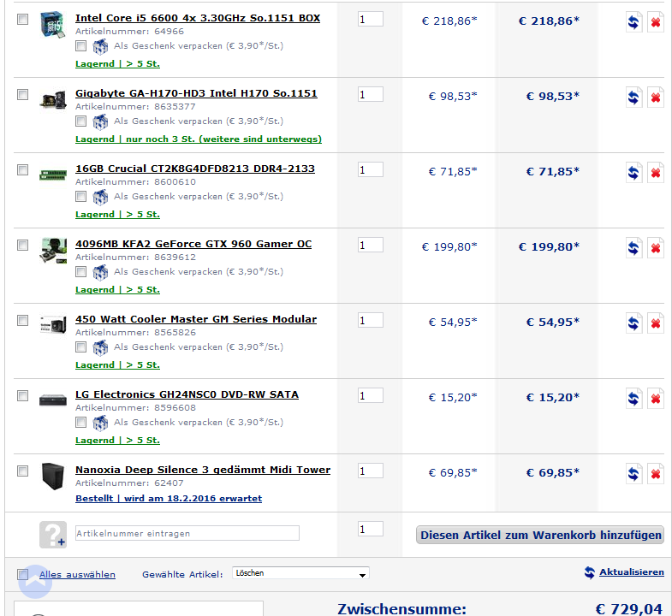
Task: Click update icon for KFA2 GeForce GTX 960
Action: 633,248
